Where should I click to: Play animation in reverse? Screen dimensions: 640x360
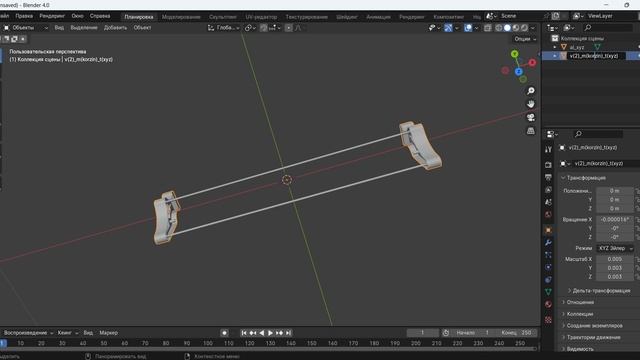pos(262,333)
